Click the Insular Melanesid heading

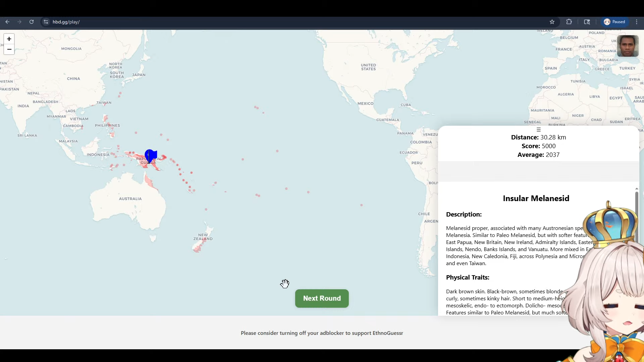tap(536, 198)
